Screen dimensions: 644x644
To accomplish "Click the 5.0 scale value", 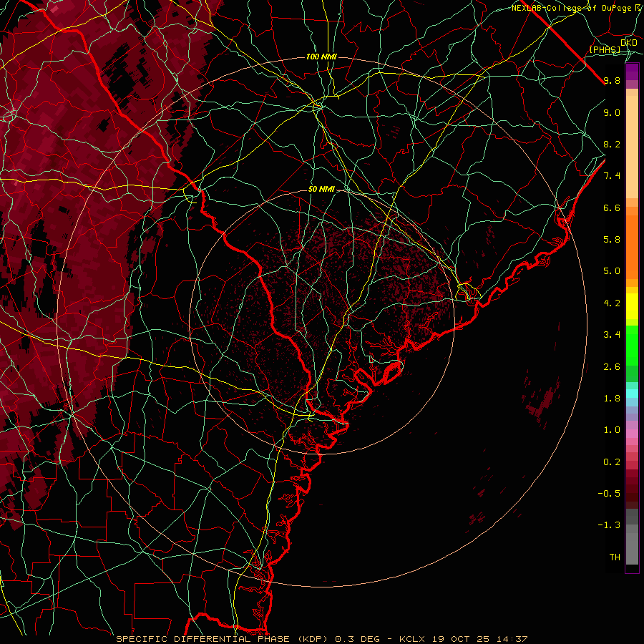I will pyautogui.click(x=612, y=271).
